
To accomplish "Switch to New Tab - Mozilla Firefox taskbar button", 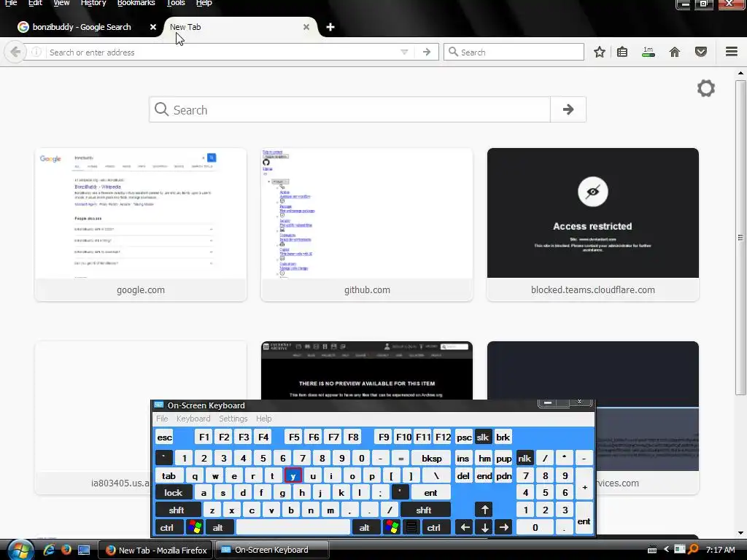I will coord(156,550).
